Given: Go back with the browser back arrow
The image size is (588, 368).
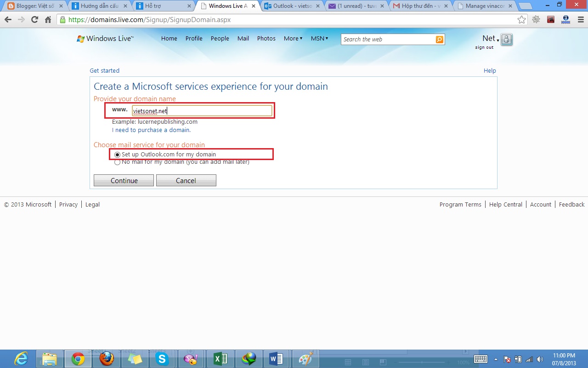Looking at the screenshot, I should pos(8,20).
